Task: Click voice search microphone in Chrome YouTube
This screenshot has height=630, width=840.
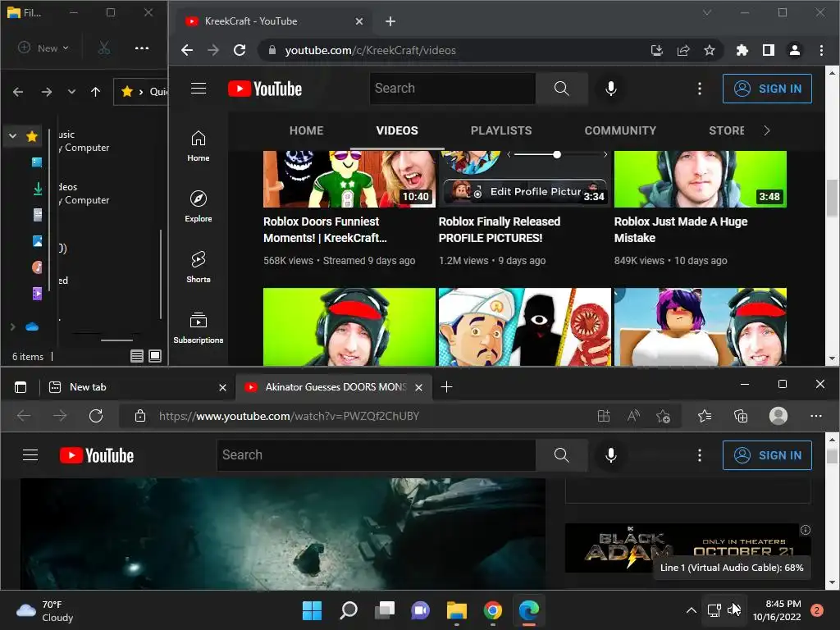Action: [610, 89]
